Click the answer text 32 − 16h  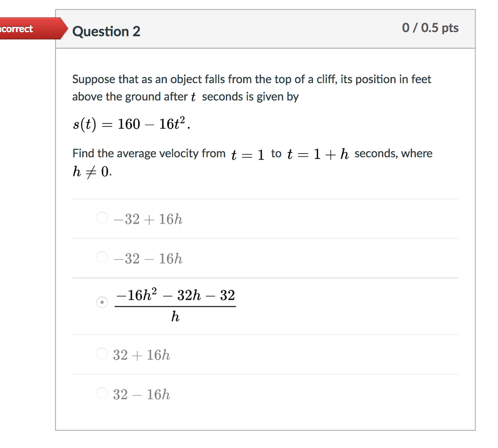click(x=142, y=394)
